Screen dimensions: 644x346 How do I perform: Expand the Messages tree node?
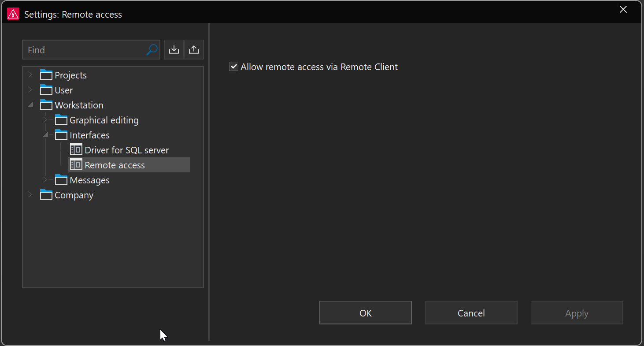[44, 180]
